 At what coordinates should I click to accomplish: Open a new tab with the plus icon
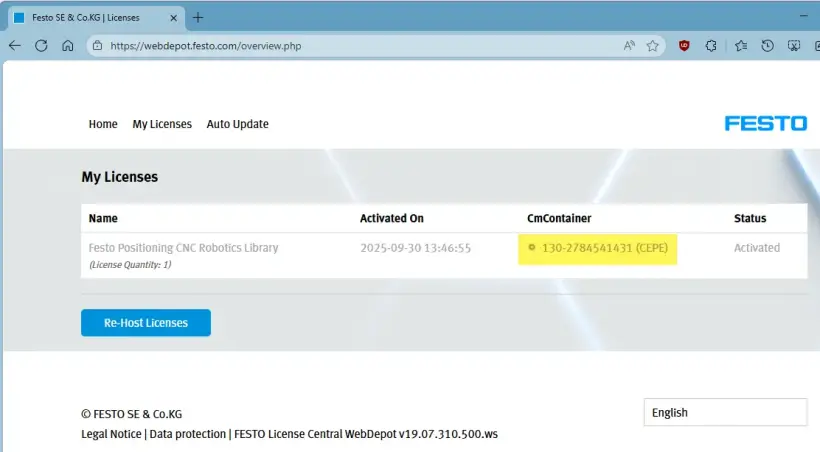click(x=198, y=17)
